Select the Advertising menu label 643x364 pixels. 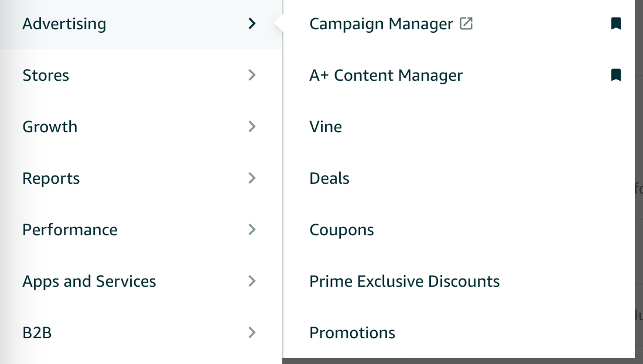pyautogui.click(x=64, y=24)
